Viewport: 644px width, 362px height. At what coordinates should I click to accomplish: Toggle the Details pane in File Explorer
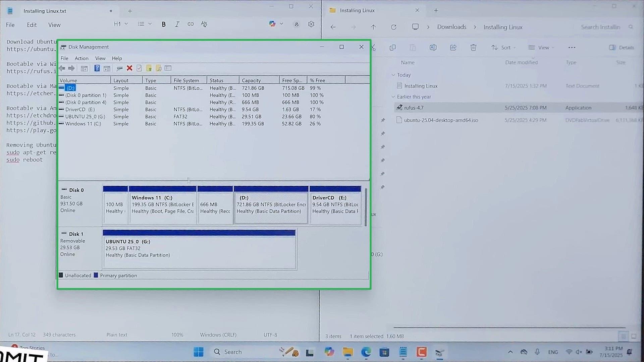point(622,48)
